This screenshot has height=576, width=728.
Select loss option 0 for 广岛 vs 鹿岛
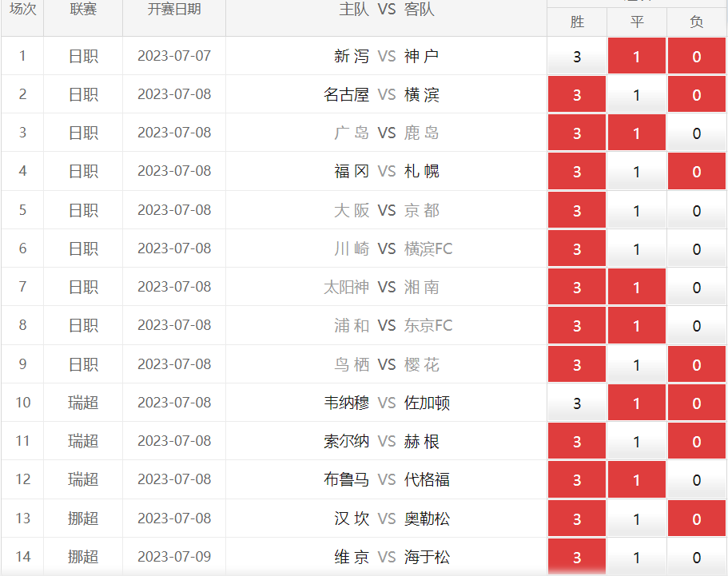point(697,133)
